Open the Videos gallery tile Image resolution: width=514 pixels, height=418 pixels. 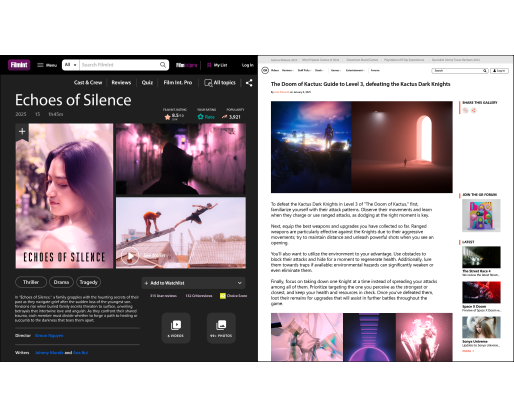coord(176,328)
